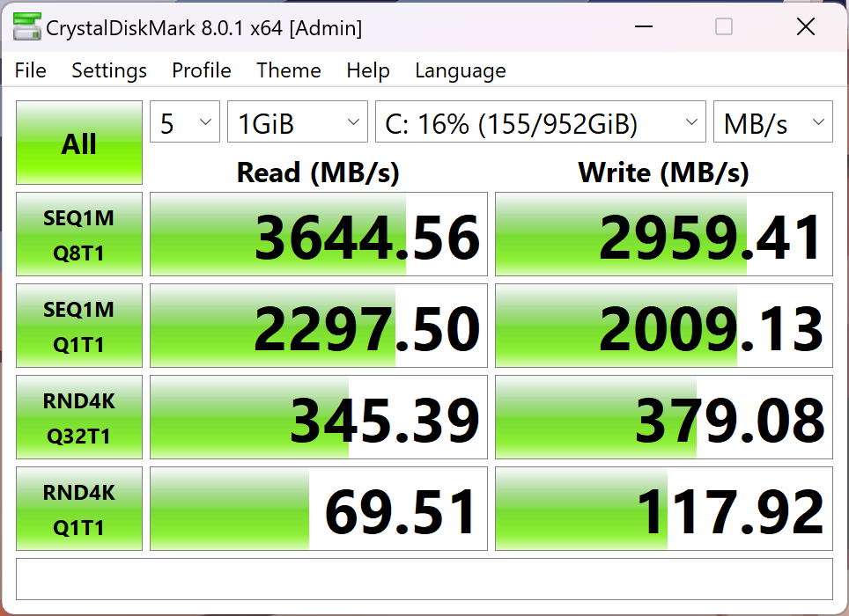The height and width of the screenshot is (616, 849).
Task: Click the SEQ1M Q8T1 read result 3644.56
Action: [x=319, y=235]
